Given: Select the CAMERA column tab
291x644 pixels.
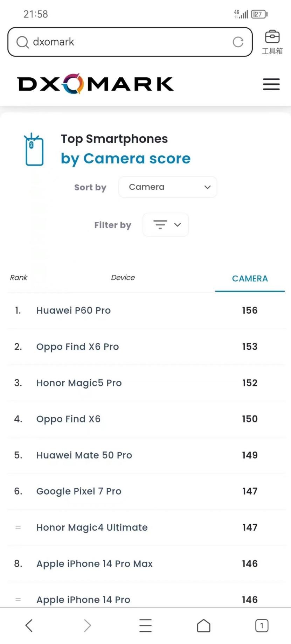Looking at the screenshot, I should pyautogui.click(x=250, y=279).
